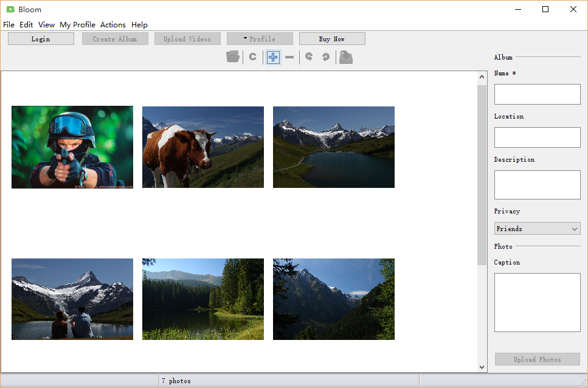
Task: Open the Profile dropdown button
Action: point(260,39)
